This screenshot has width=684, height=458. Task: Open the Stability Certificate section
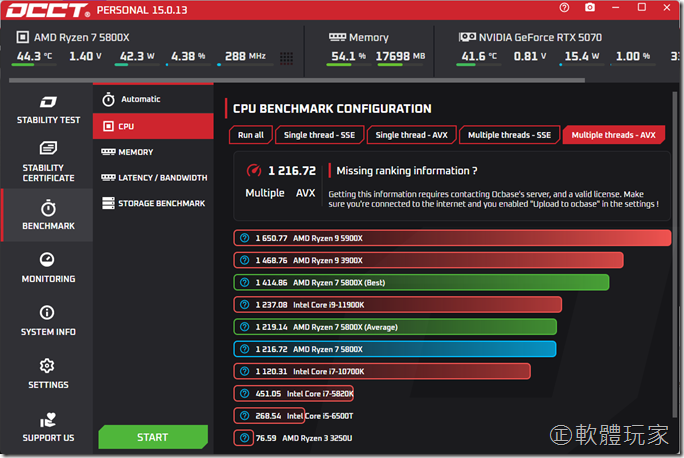click(x=48, y=162)
